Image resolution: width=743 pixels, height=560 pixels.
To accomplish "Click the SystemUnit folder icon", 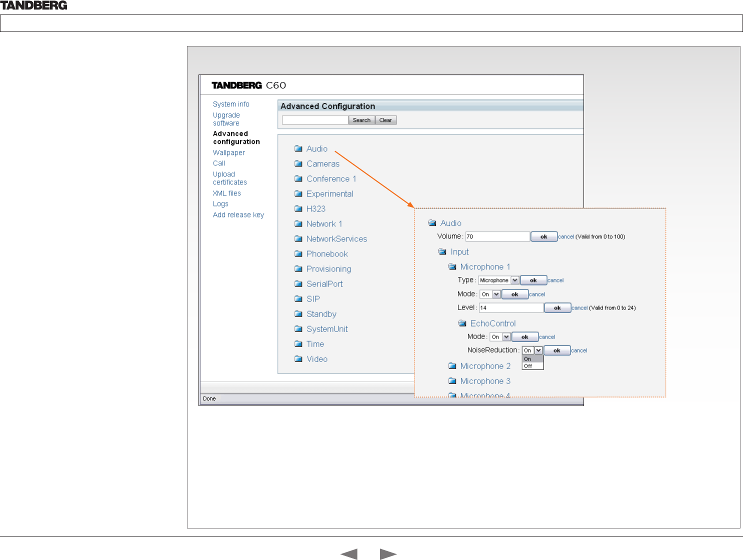I will [298, 328].
